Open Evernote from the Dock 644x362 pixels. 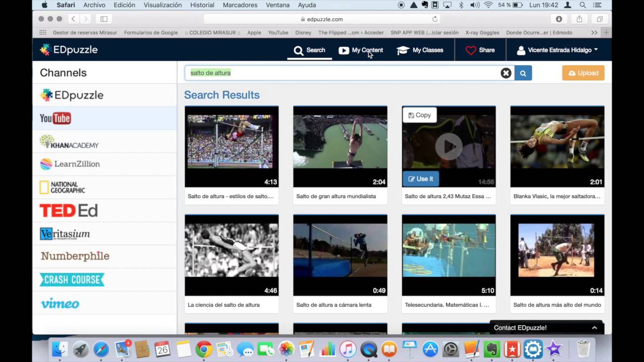pos(492,349)
